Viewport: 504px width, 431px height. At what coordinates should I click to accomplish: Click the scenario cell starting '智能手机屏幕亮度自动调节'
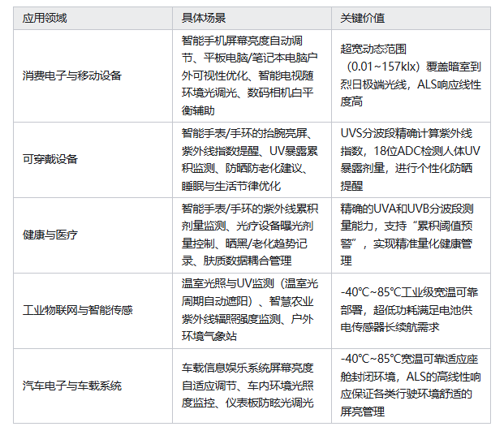tap(252, 75)
